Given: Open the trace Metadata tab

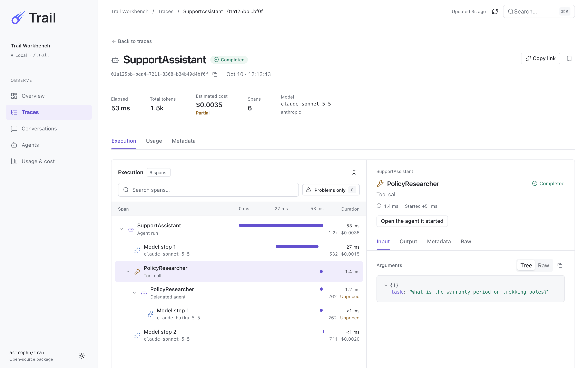Looking at the screenshot, I should coord(184,141).
